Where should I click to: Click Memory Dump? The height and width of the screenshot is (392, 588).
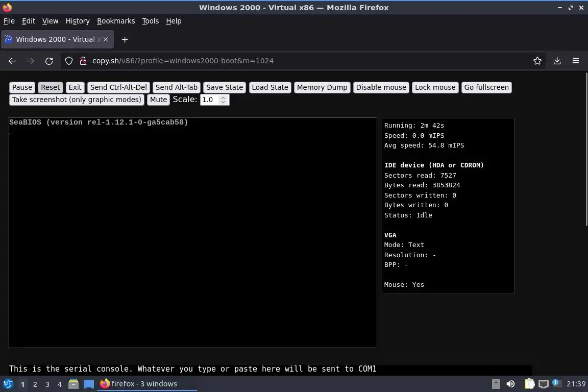[x=322, y=87]
